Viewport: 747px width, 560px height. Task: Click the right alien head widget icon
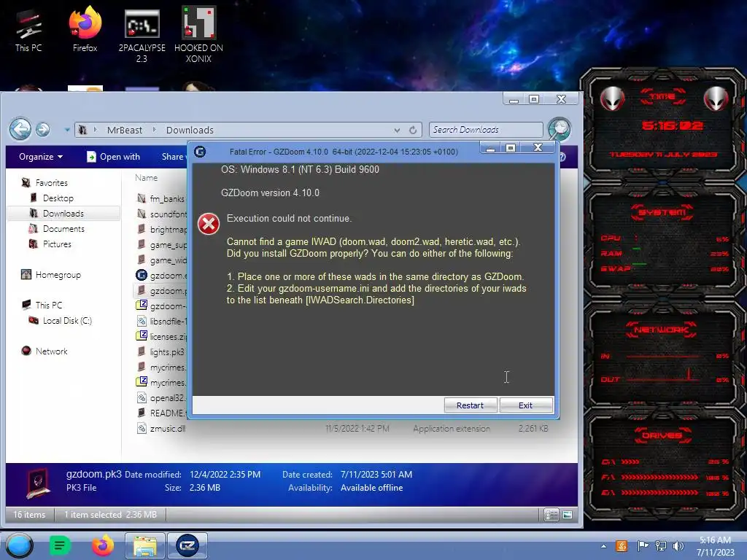tap(716, 99)
